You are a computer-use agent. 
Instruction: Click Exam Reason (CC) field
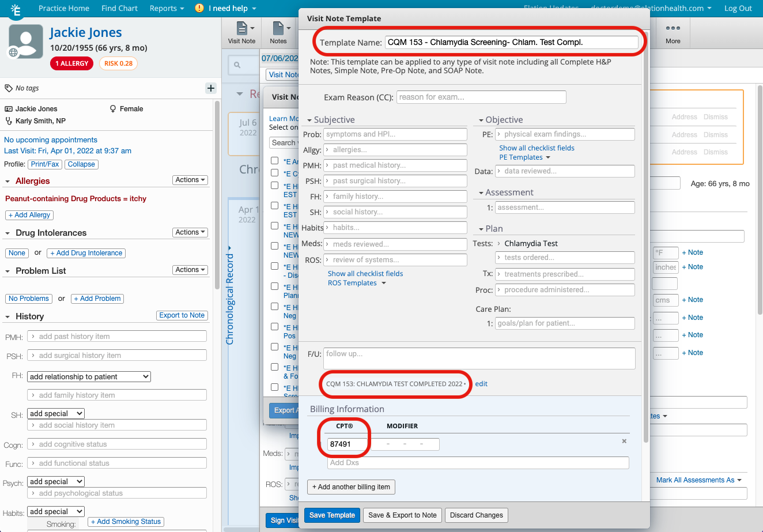481,97
